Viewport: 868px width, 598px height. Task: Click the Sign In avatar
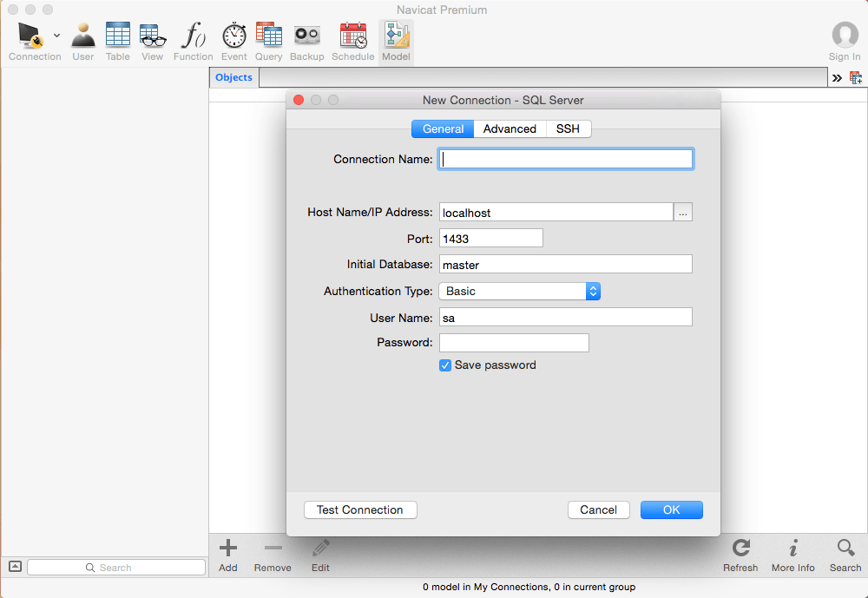(x=845, y=35)
